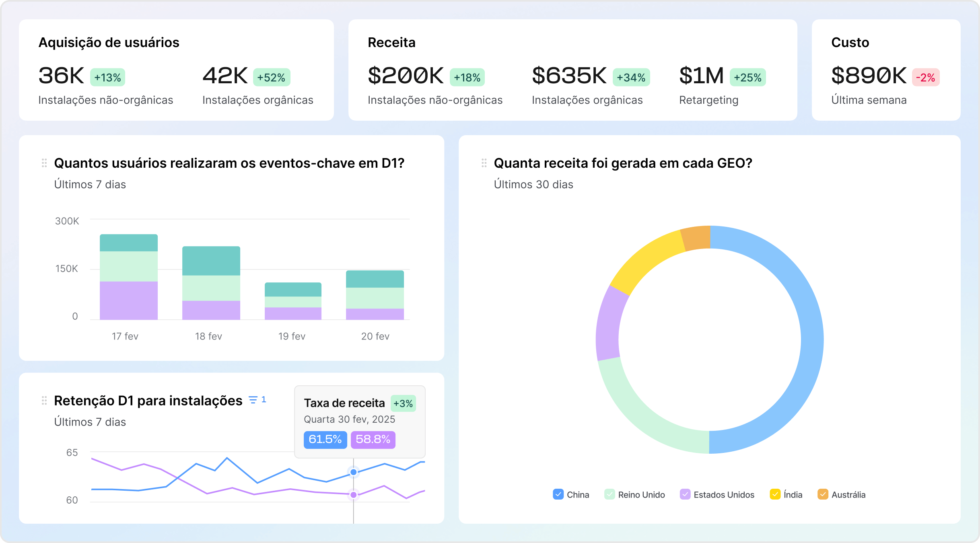Open the filter on Retenção D1 card
Screen dimensions: 980x543
[253, 400]
